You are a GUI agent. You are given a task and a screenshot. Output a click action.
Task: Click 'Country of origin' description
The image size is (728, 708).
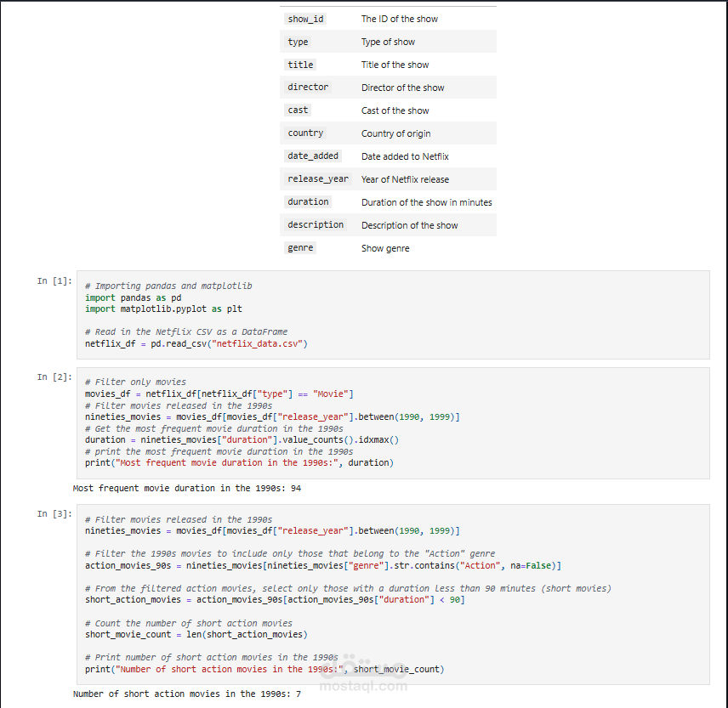point(396,133)
